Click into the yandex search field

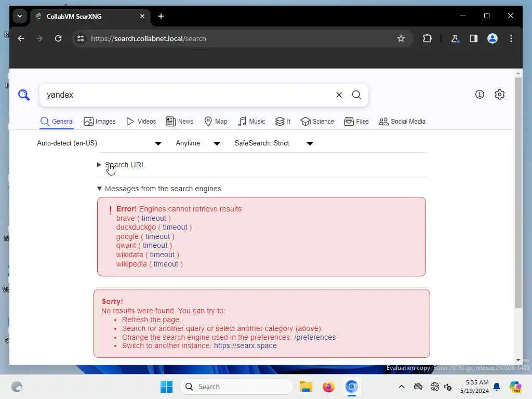coord(188,95)
